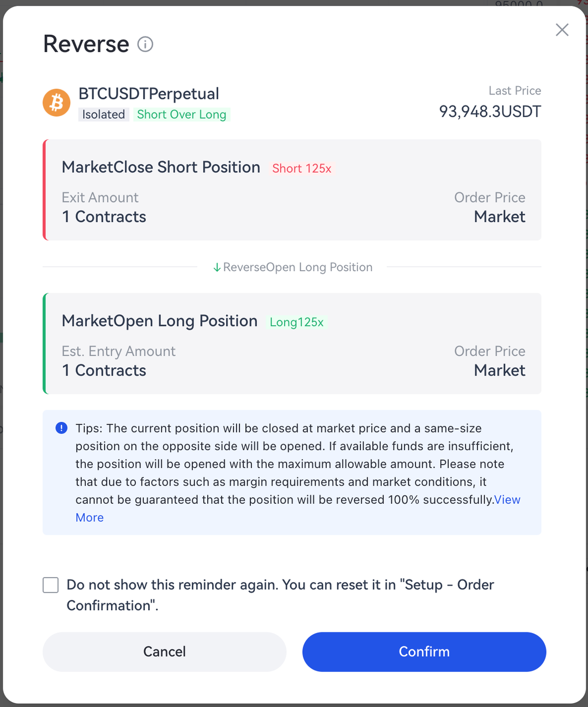Open the View More link in tips
Viewport: 588px width, 707px height.
507,500
